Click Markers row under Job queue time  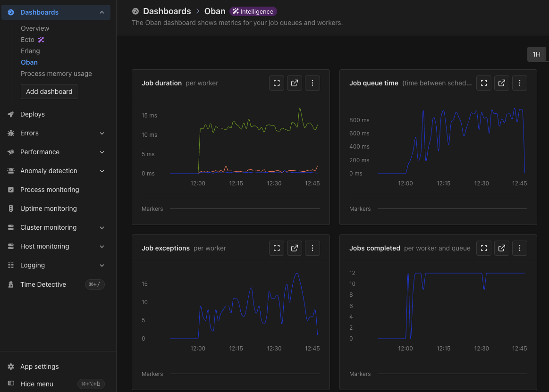pos(438,209)
